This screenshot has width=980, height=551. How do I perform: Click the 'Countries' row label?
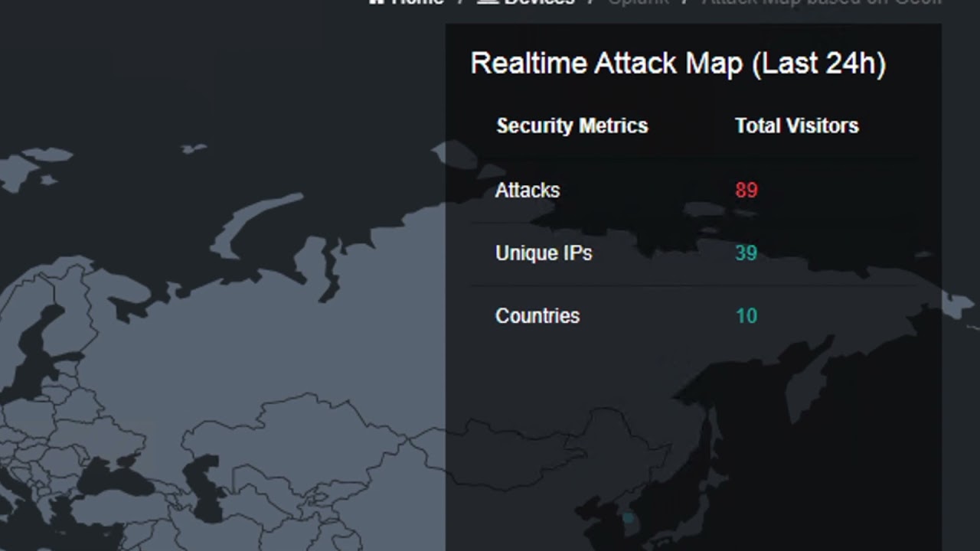click(537, 316)
